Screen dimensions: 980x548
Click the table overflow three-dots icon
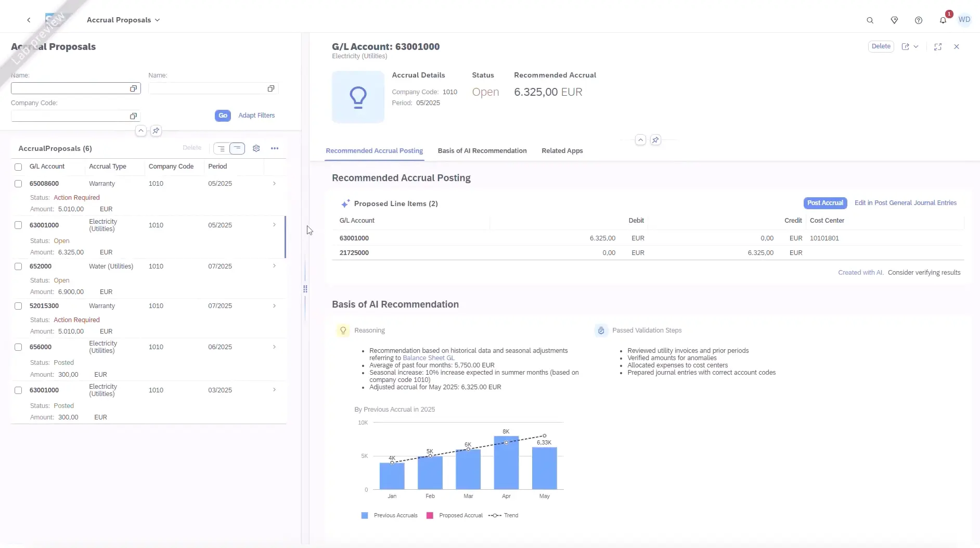click(275, 148)
